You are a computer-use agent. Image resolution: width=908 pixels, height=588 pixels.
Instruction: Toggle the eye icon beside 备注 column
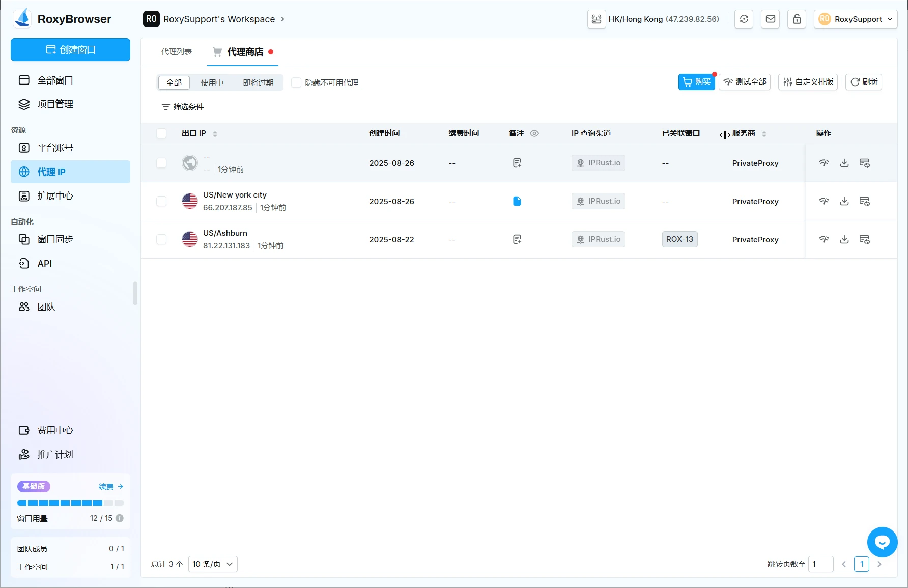[534, 133]
